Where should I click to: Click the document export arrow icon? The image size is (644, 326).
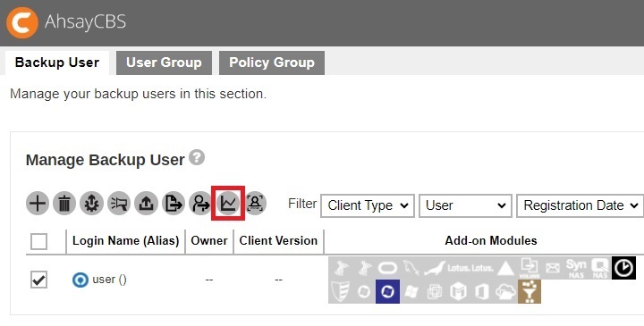tap(174, 204)
